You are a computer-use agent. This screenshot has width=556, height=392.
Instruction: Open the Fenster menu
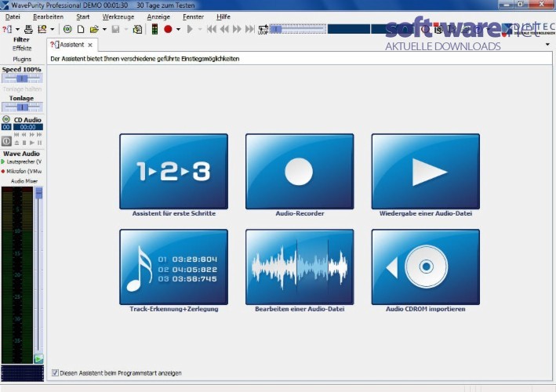click(193, 16)
